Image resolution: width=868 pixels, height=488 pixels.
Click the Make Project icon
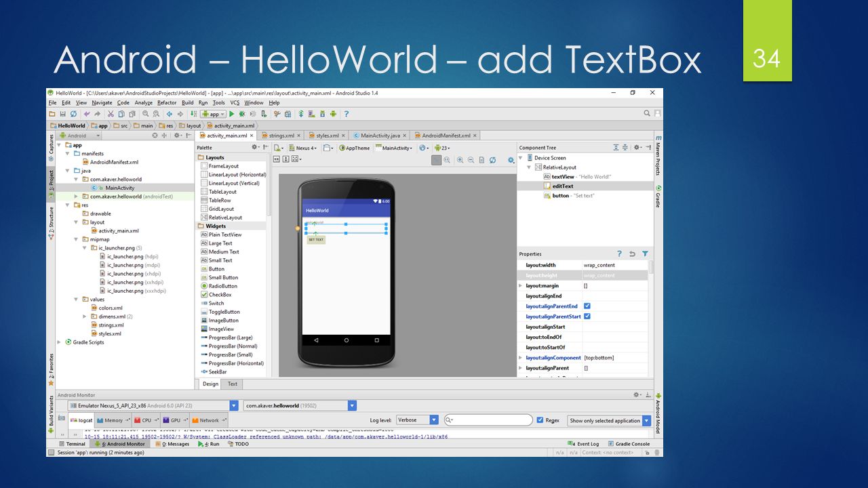click(193, 114)
